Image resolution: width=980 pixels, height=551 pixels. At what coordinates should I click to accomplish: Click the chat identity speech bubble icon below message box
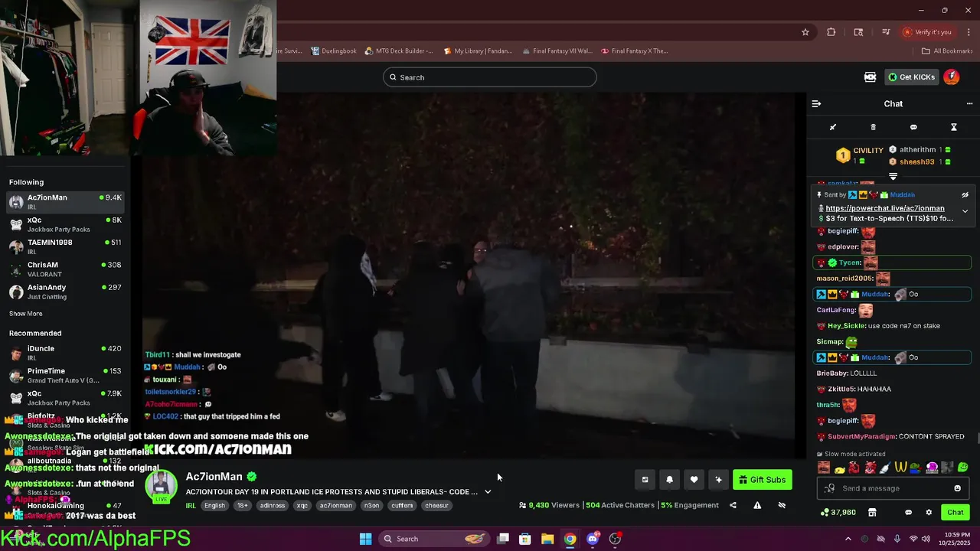909,512
